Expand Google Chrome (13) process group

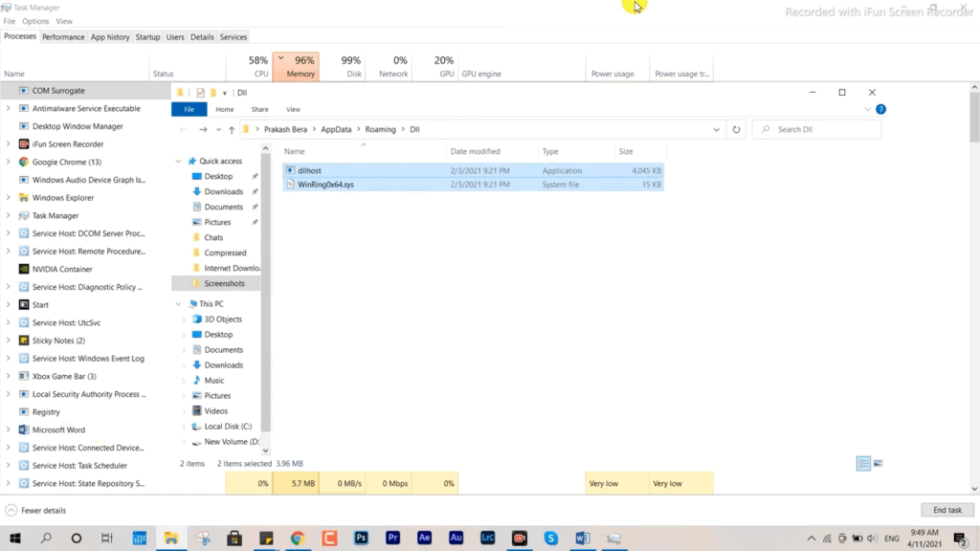point(8,162)
